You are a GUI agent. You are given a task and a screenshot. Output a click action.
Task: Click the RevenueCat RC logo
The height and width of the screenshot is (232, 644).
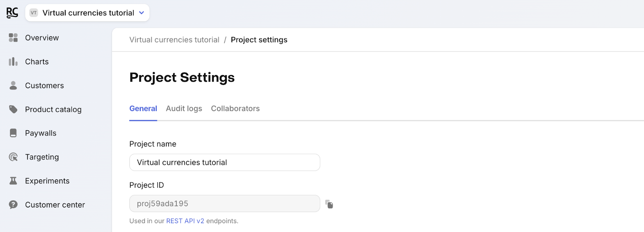12,13
